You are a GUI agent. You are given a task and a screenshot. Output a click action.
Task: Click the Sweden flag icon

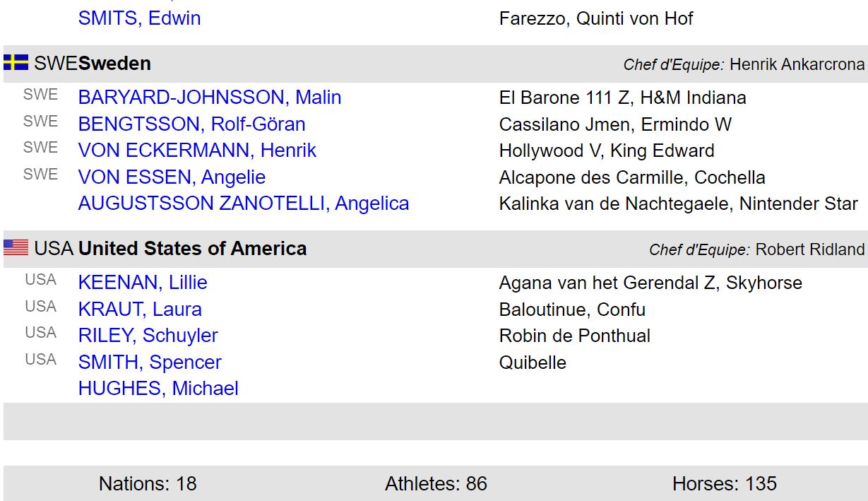(16, 63)
